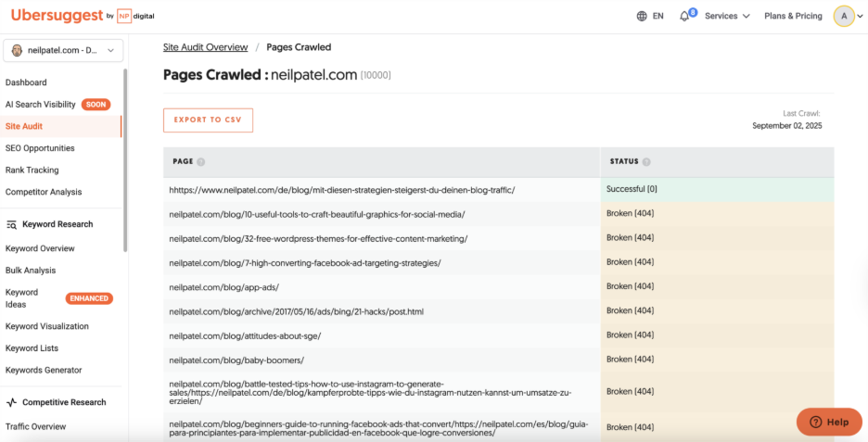Open Keyword Visualization
This screenshot has width=868, height=442.
pyautogui.click(x=47, y=326)
